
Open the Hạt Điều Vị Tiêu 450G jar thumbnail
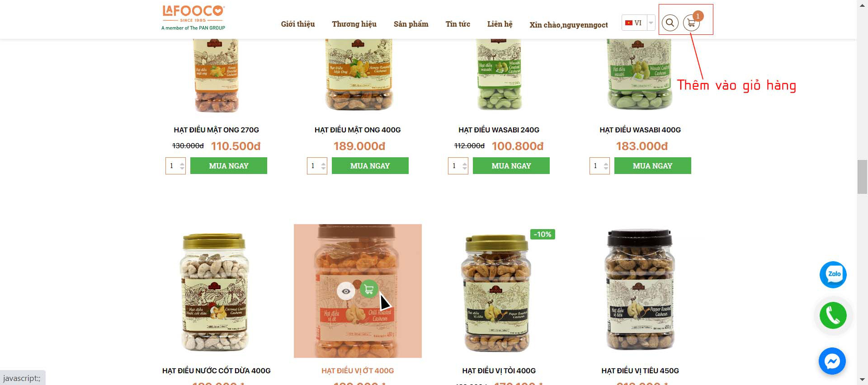click(640, 290)
